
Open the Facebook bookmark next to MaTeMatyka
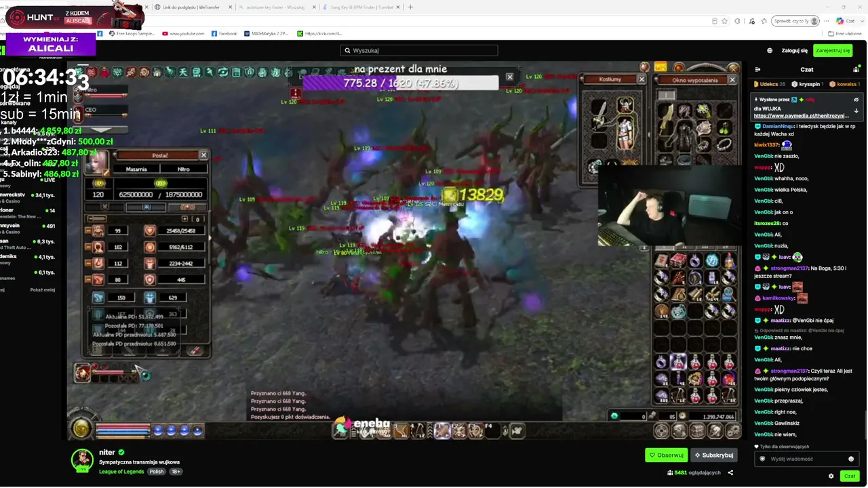(x=224, y=33)
